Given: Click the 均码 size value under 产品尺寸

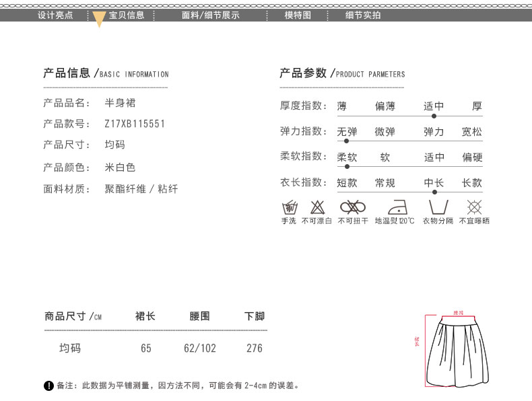Looking at the screenshot, I should pyautogui.click(x=115, y=145).
